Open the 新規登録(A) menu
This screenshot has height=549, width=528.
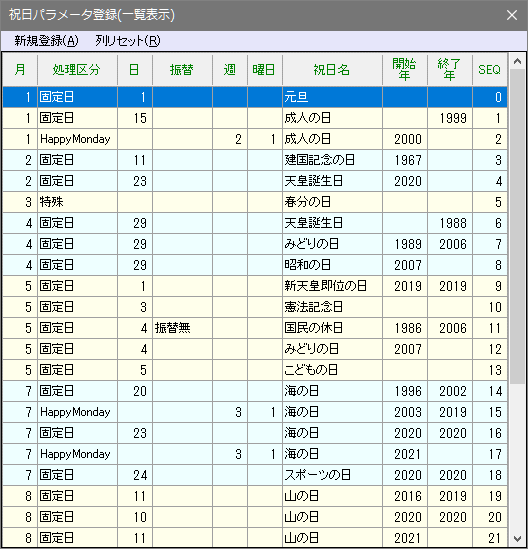click(46, 41)
